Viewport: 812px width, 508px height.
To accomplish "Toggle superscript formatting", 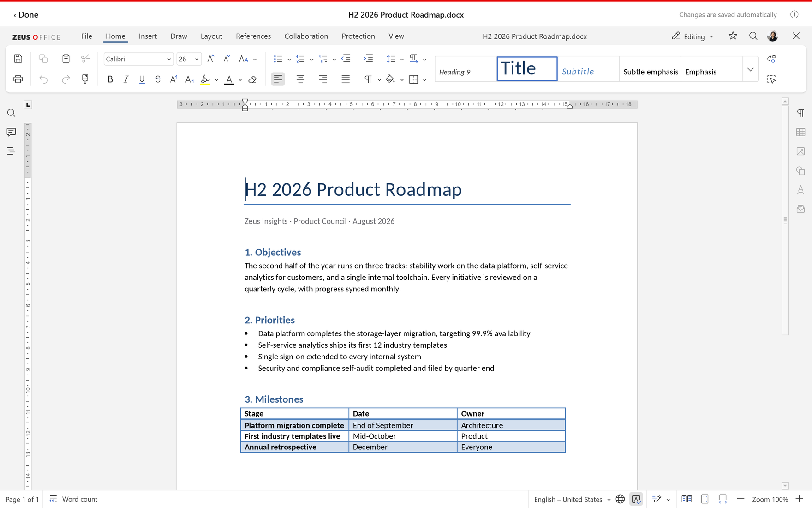I will coord(173,79).
